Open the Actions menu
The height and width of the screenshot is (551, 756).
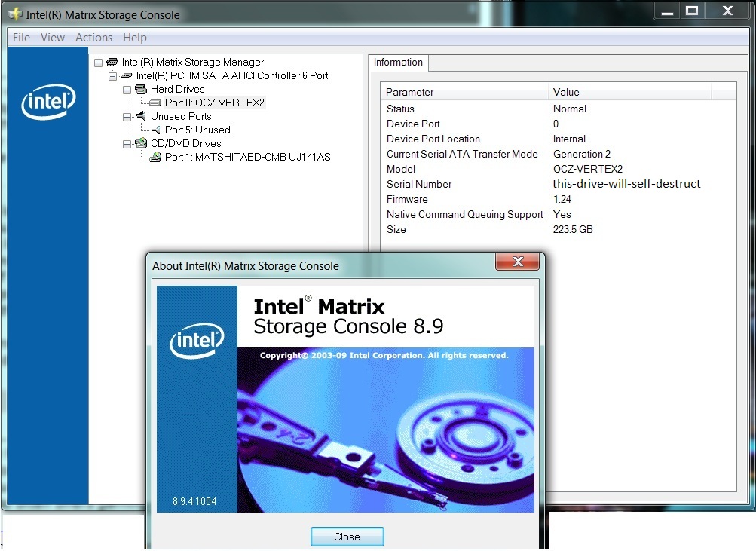(x=93, y=38)
